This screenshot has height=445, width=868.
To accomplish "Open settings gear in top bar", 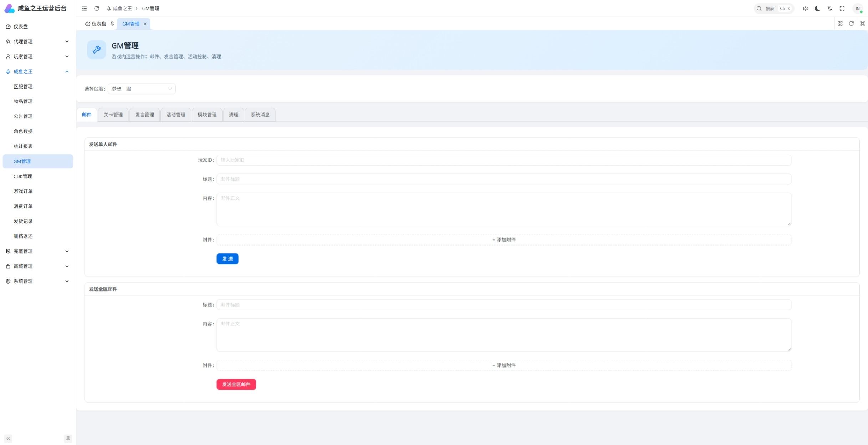I will tap(805, 9).
